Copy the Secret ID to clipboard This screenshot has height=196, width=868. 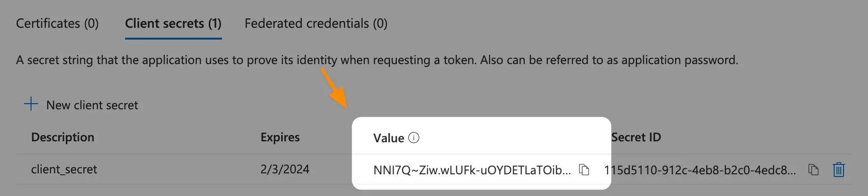(x=813, y=170)
